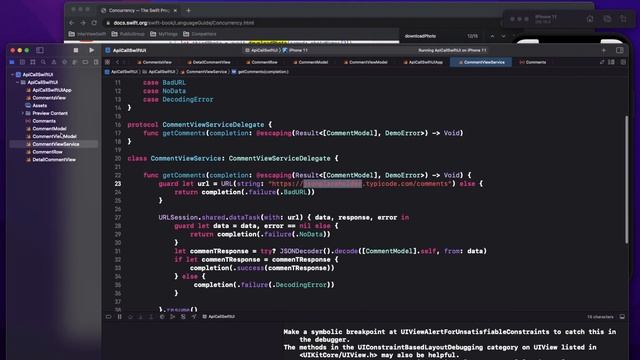This screenshot has height=360, width=640.
Task: Click the Simulate Location arrow icon
Action: pyautogui.click(x=193, y=317)
